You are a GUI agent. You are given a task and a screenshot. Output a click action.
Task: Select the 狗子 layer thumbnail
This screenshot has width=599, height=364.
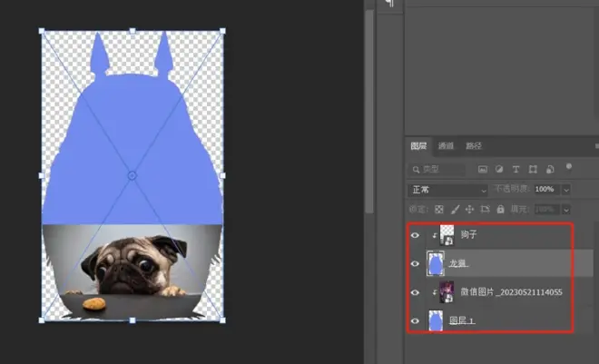(447, 235)
